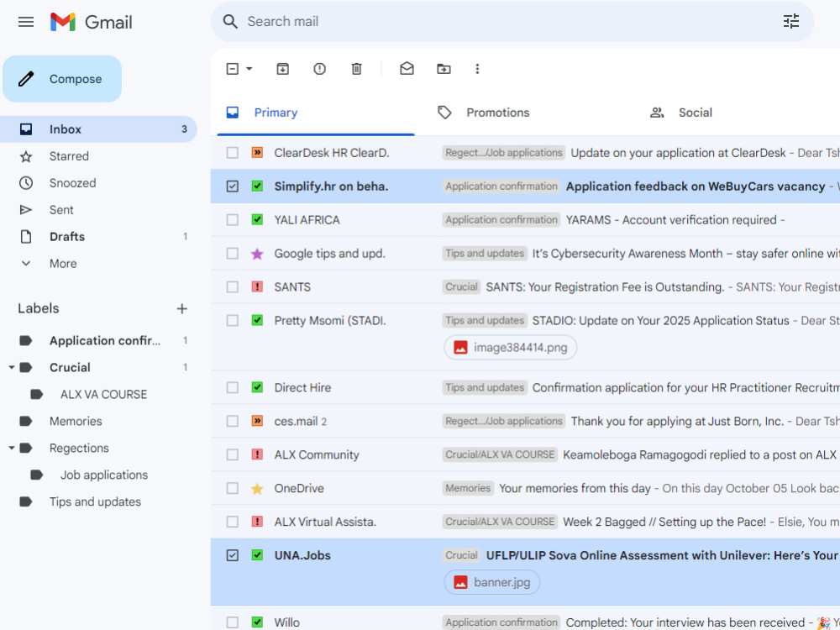Viewport: 840px width, 630px height.
Task: Click green check marker on Simplify.hr email
Action: pos(257,186)
